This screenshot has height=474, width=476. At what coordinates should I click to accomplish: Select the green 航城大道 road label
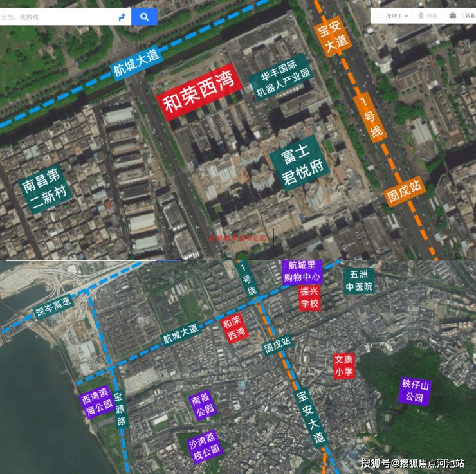pyautogui.click(x=181, y=333)
